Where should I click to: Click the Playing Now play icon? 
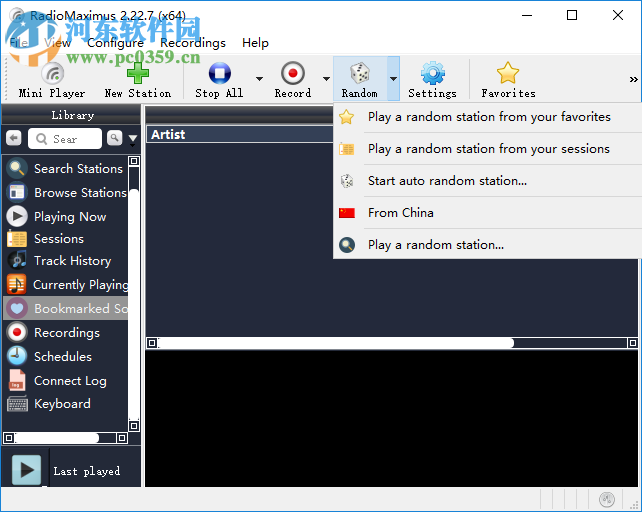[x=17, y=216]
